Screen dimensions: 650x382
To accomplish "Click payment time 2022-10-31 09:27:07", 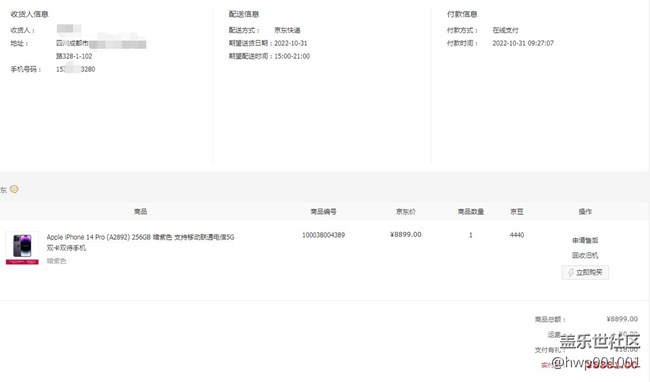I will tap(523, 43).
